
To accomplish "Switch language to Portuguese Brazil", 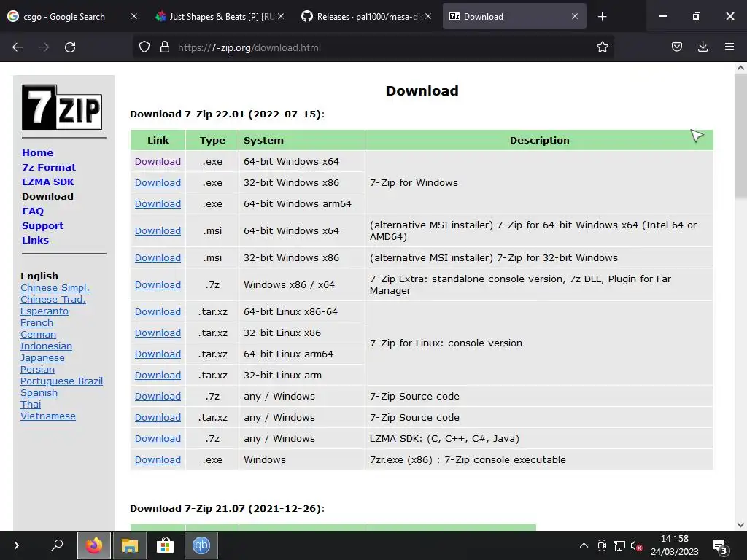I will pyautogui.click(x=61, y=381).
